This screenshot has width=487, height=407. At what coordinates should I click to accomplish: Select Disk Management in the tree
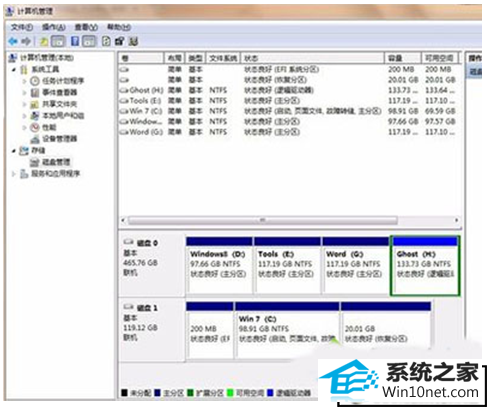[56, 162]
